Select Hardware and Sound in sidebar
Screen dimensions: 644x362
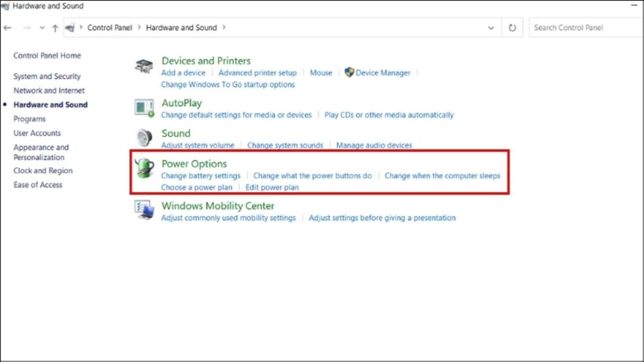pos(50,105)
